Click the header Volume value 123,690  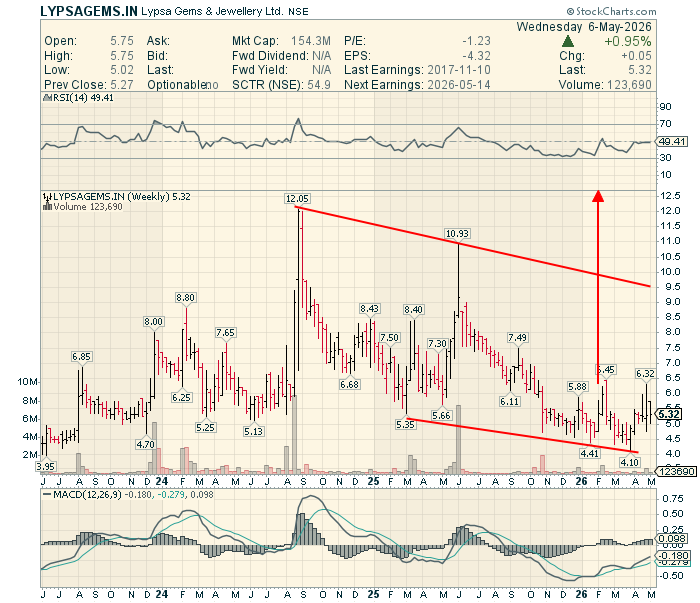(x=629, y=85)
